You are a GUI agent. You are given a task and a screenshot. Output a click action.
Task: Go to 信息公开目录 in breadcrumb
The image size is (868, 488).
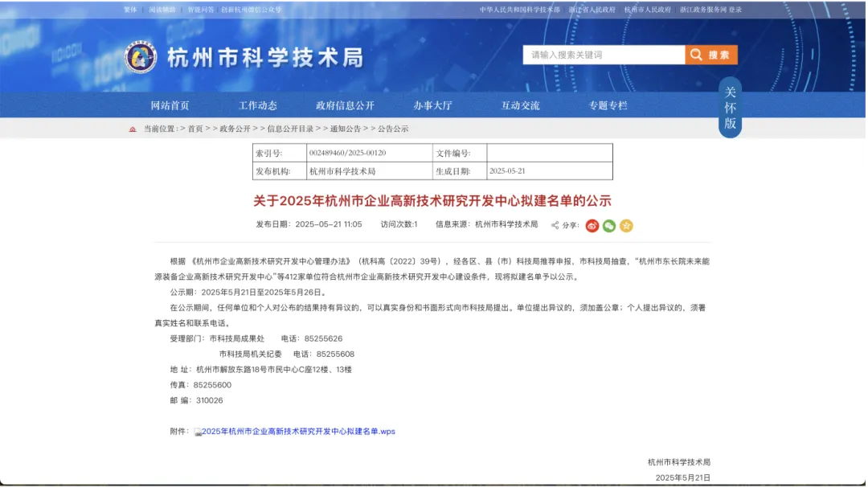[x=291, y=129]
